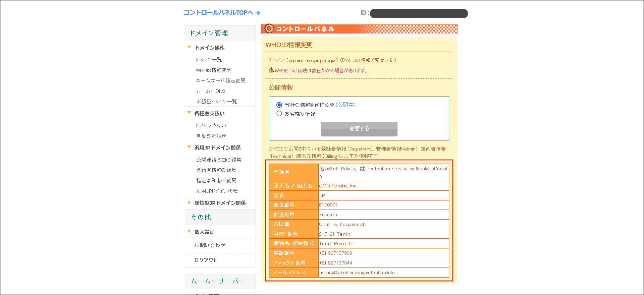
Task: Click the fax number +81.927137944
Action: (335, 263)
